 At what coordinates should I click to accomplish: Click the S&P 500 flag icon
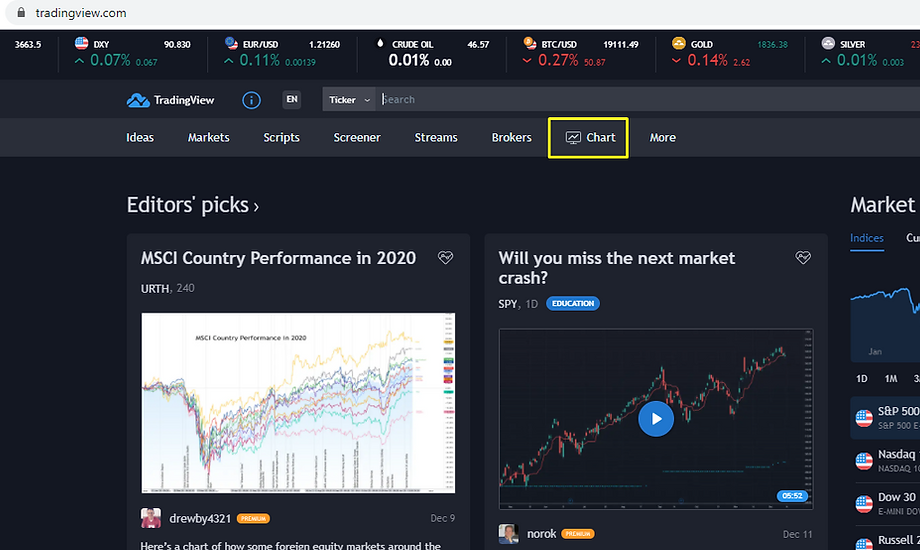tap(864, 418)
